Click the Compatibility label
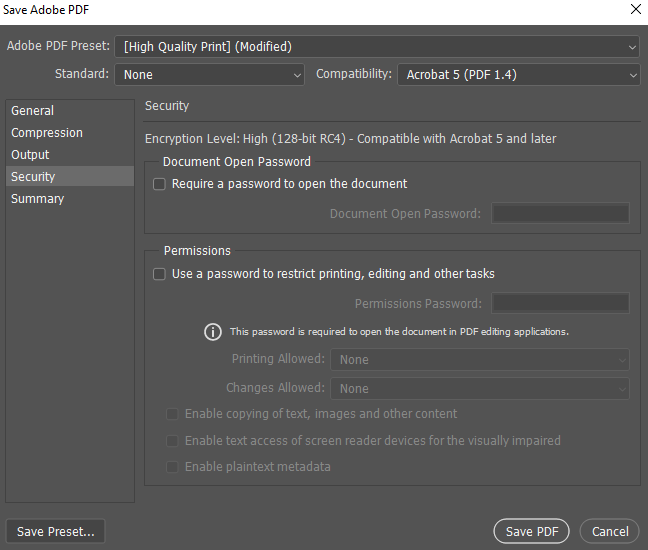Screen dimensions: 648x550 tap(354, 74)
